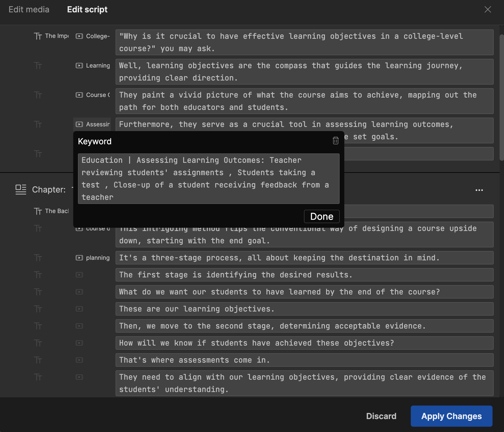Click the media icon beside That's where assessments row

coord(79,360)
